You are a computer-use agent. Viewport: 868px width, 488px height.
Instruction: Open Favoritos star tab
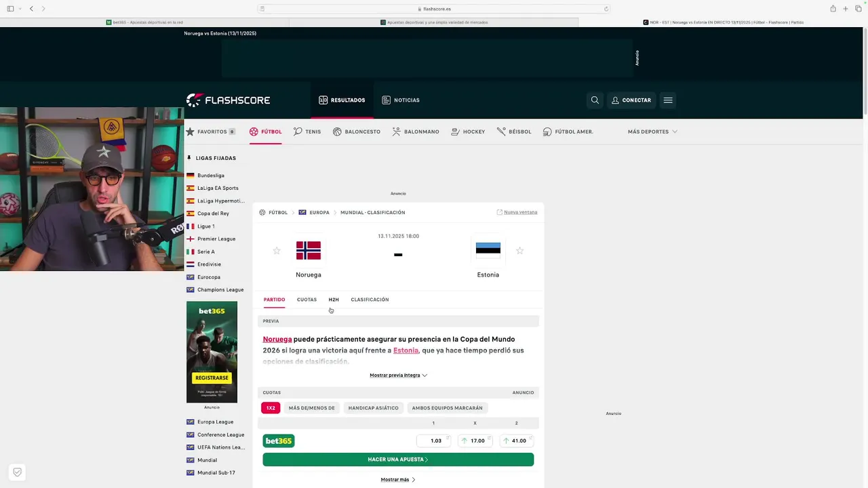coord(210,131)
